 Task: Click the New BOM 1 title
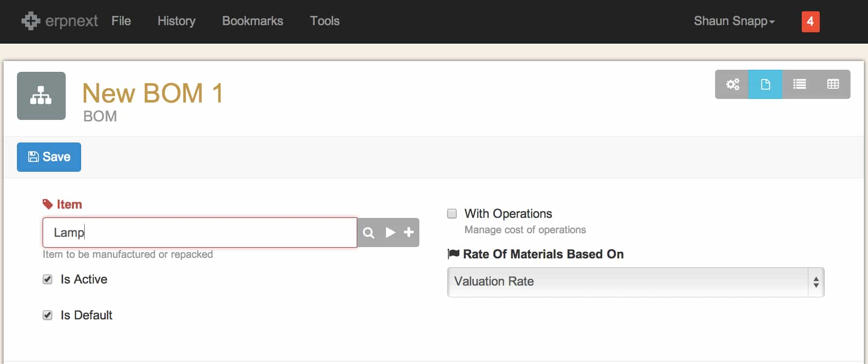(152, 93)
